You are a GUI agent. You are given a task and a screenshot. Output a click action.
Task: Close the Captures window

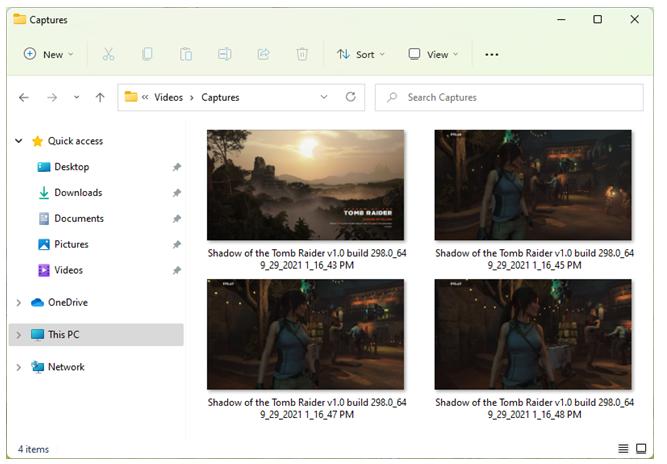pos(634,19)
